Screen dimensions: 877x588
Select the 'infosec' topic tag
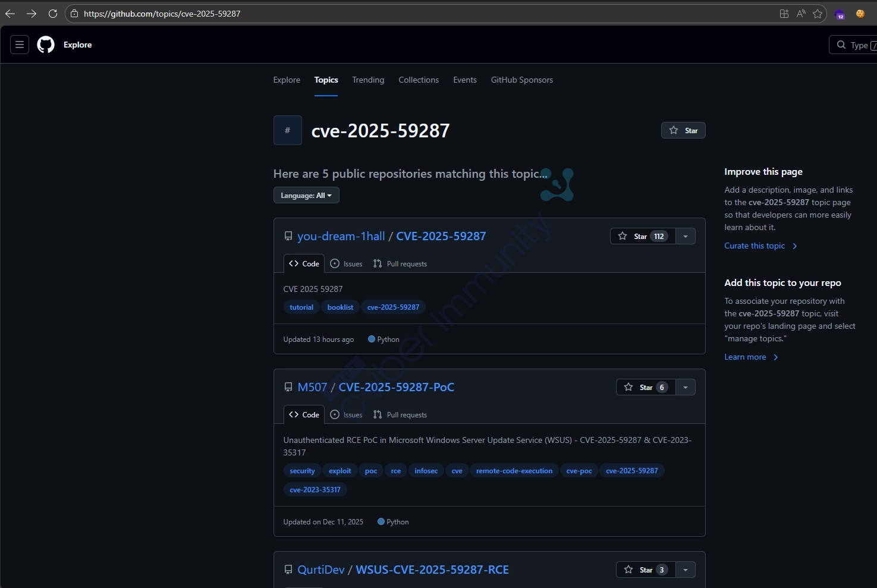pos(426,471)
